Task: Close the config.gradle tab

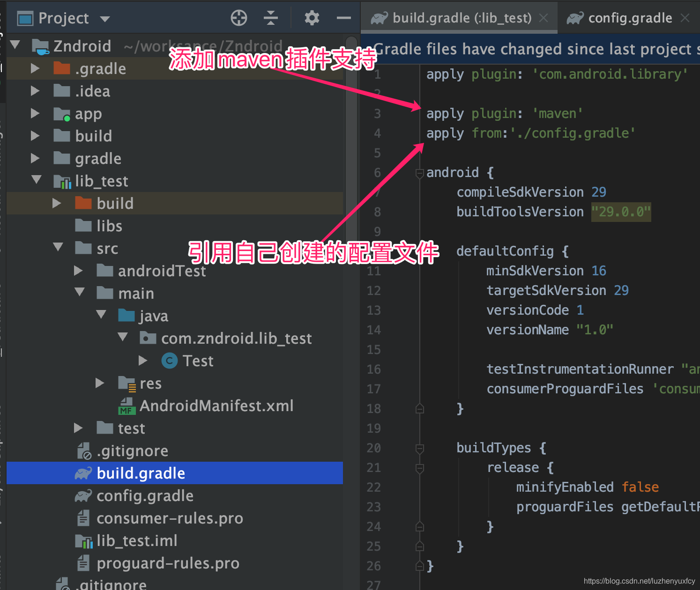Action: point(685,18)
